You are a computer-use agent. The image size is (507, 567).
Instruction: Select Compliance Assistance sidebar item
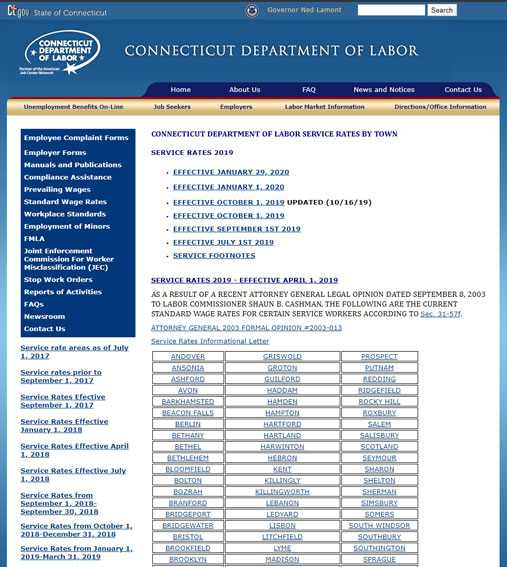(x=68, y=177)
